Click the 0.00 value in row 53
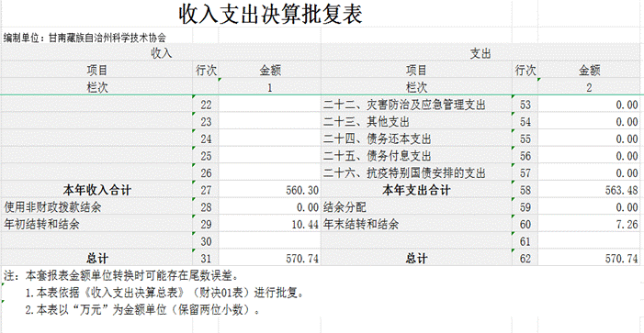This screenshot has height=333, width=644. 589,105
